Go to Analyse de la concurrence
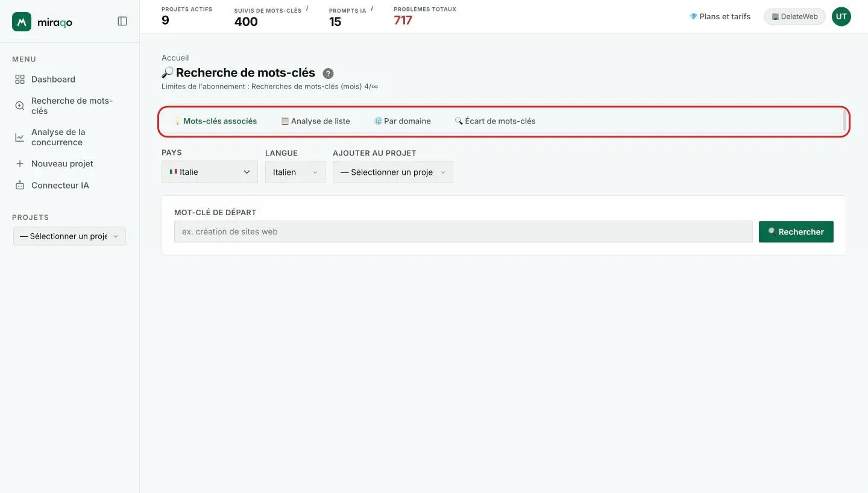 click(69, 137)
